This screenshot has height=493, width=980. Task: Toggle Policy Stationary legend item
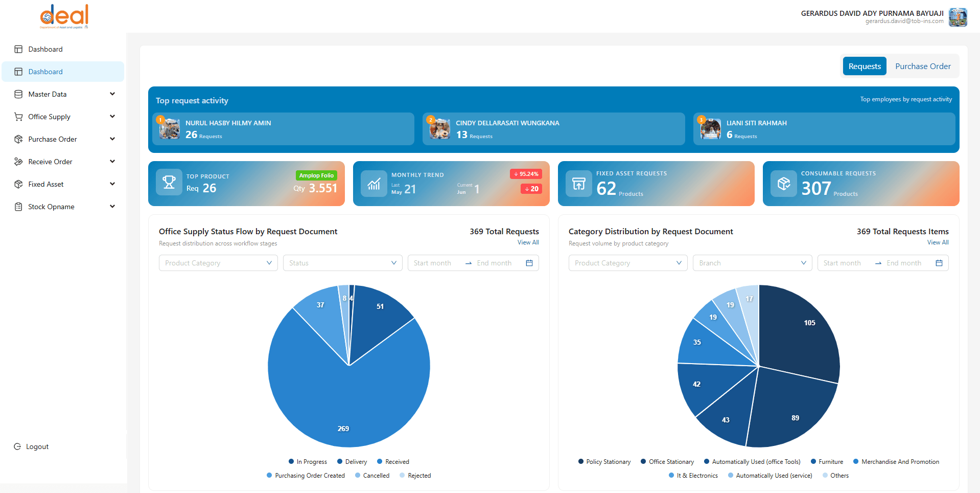pos(604,462)
